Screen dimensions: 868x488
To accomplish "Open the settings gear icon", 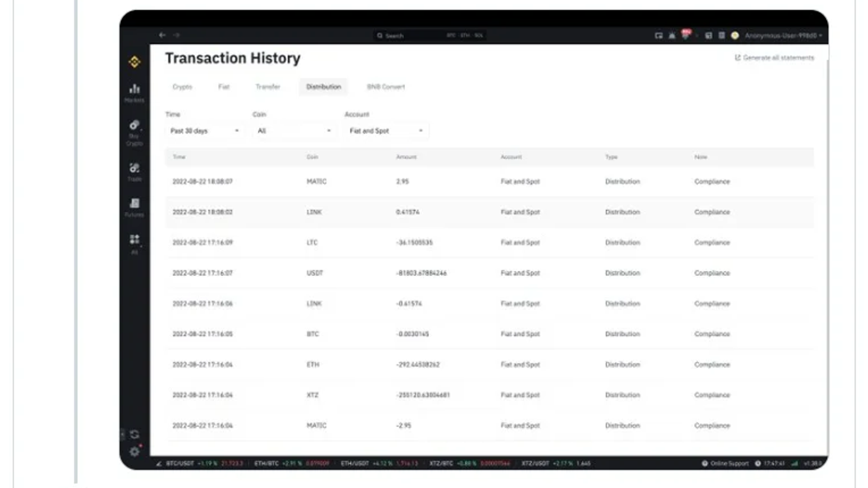I will (x=135, y=451).
